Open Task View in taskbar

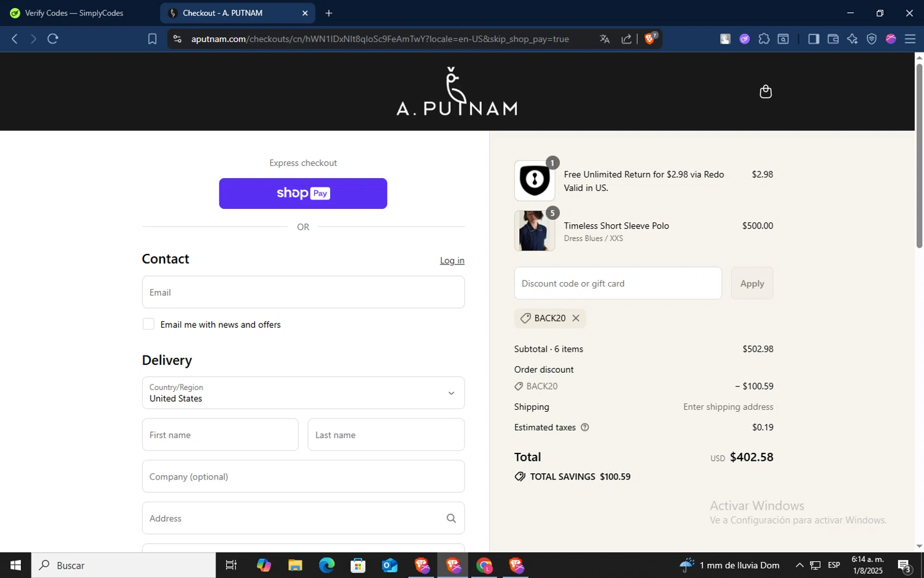point(231,565)
